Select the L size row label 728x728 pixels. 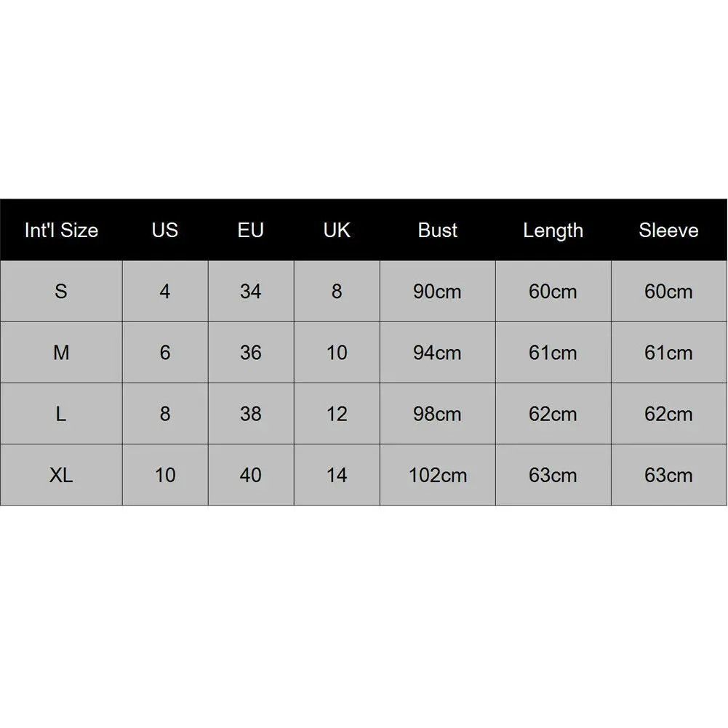61,414
